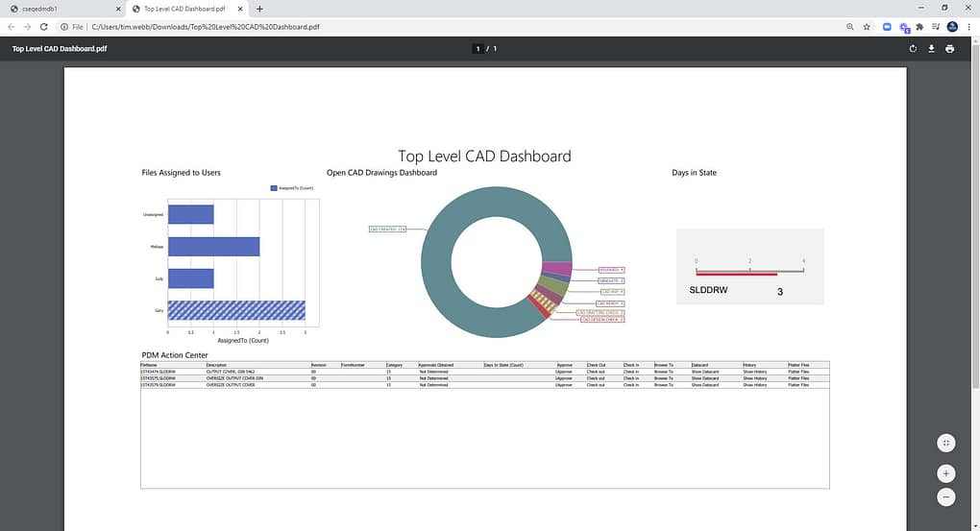Image resolution: width=980 pixels, height=531 pixels.
Task: Switch to the cseqedmdb1 tab
Action: [62, 9]
